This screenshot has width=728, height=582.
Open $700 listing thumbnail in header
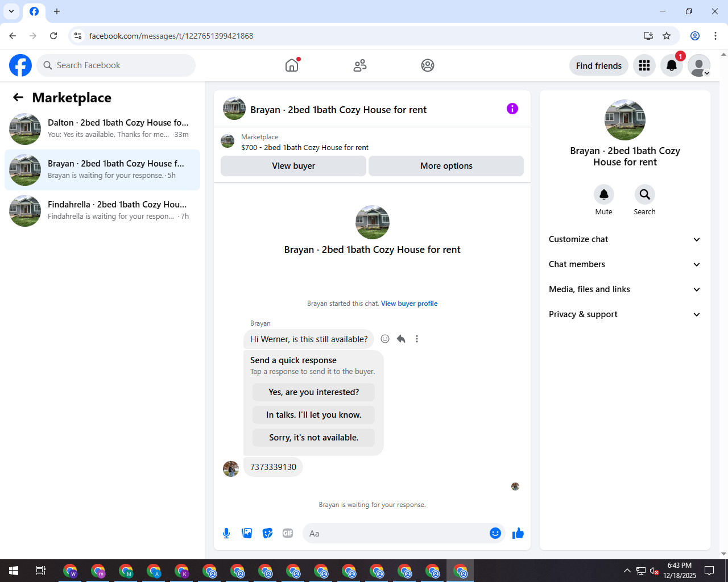click(227, 142)
